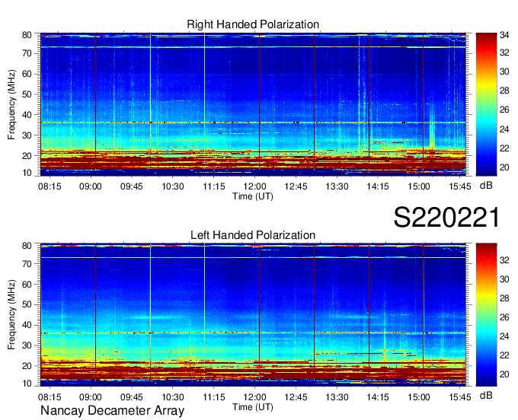Click the Right Handed Polarization title
Viewport: 518px width, 420px height.
click(x=253, y=24)
